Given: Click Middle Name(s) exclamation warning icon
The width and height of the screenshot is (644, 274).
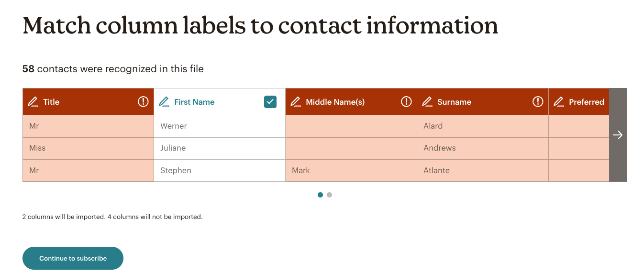Looking at the screenshot, I should click(x=406, y=101).
